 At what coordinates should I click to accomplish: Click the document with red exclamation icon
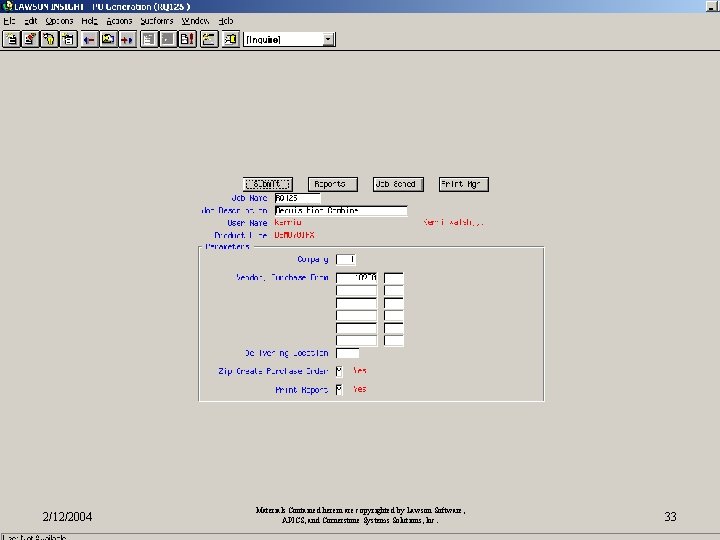coord(187,39)
